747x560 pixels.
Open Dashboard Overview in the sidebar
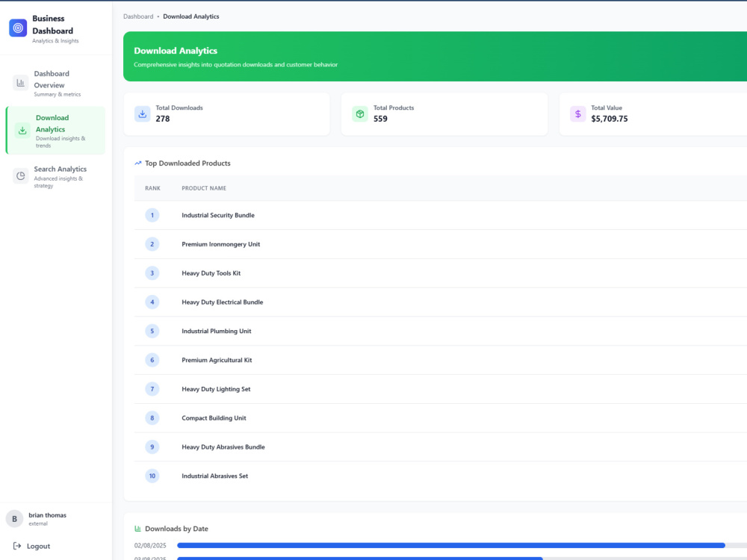[56, 84]
